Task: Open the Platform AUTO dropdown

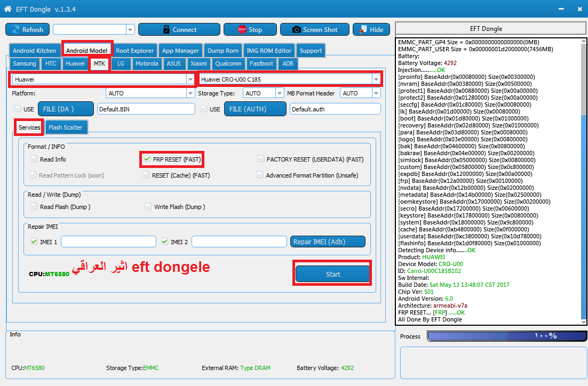Action: 190,93
